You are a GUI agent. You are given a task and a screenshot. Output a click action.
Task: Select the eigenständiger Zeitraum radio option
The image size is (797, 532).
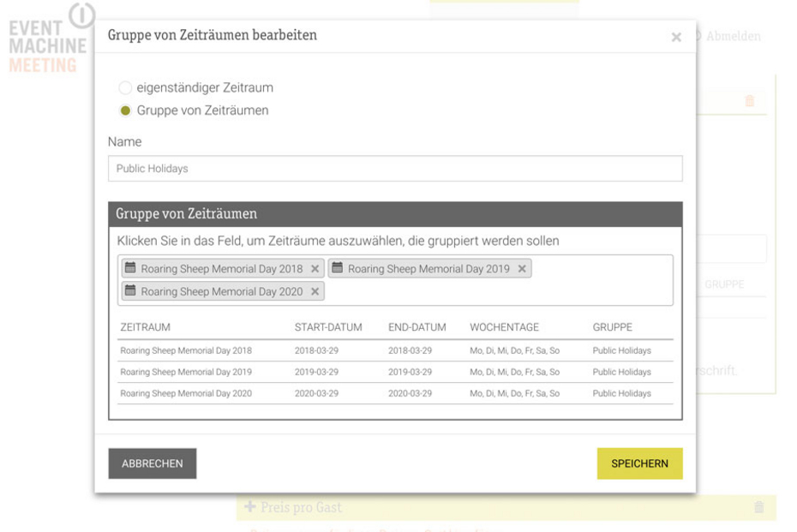coord(126,88)
